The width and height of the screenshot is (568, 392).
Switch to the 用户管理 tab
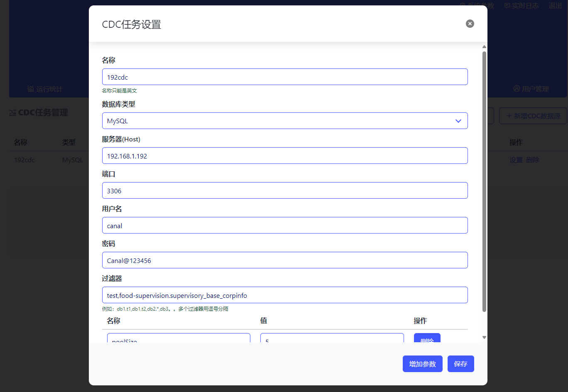coord(531,89)
